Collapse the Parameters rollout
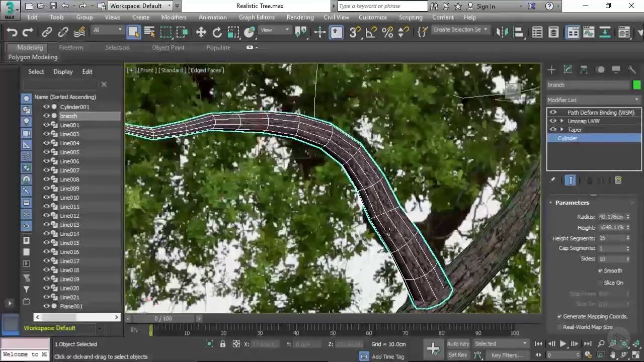 572,203
